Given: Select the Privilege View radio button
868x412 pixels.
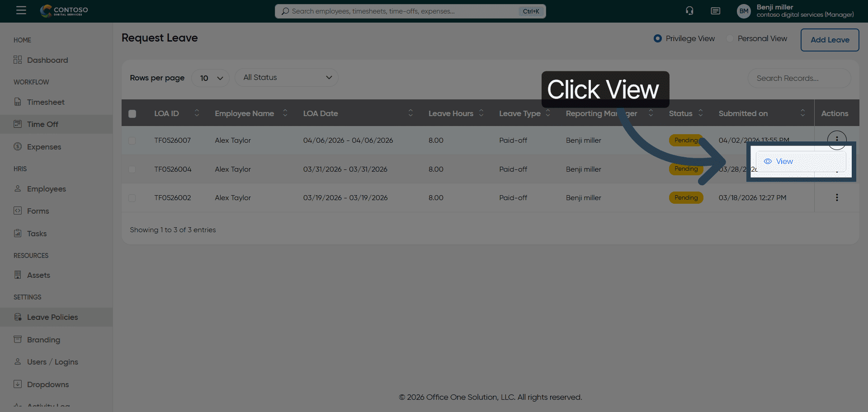Looking at the screenshot, I should click(658, 39).
